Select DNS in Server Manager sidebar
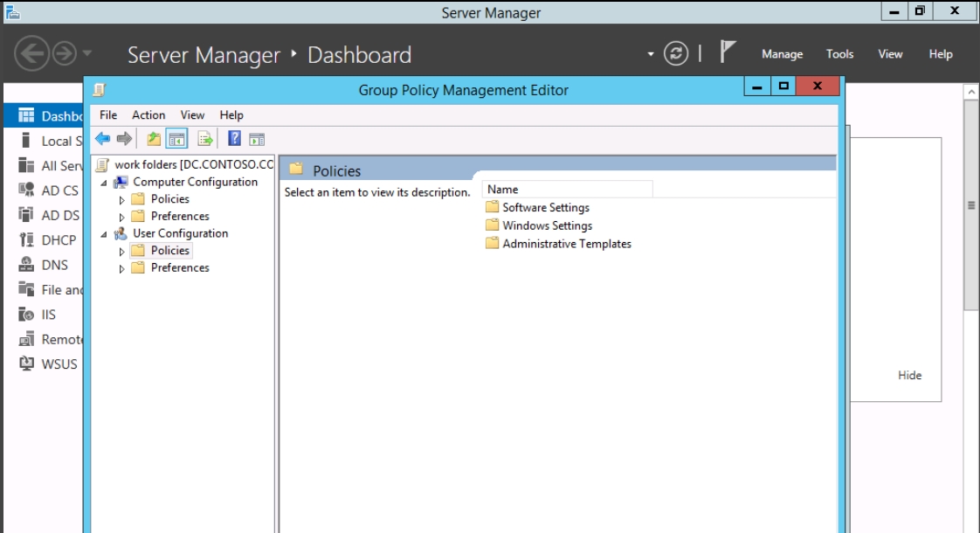This screenshot has width=980, height=533. (x=54, y=265)
